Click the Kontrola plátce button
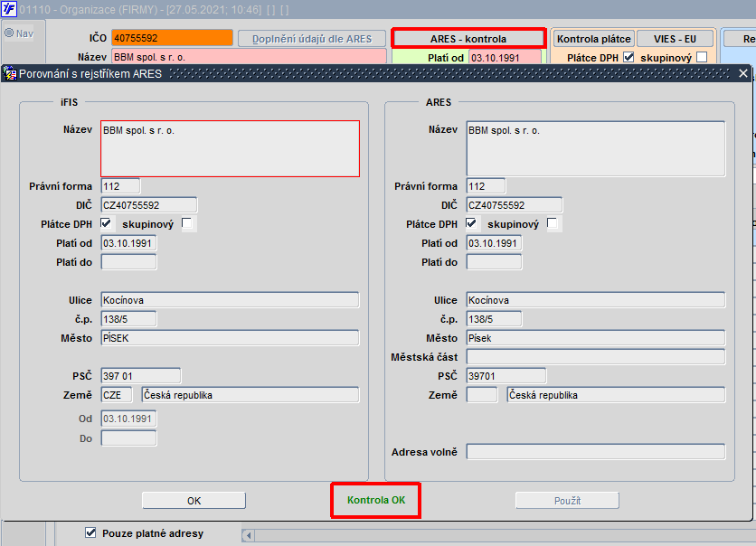 point(593,39)
